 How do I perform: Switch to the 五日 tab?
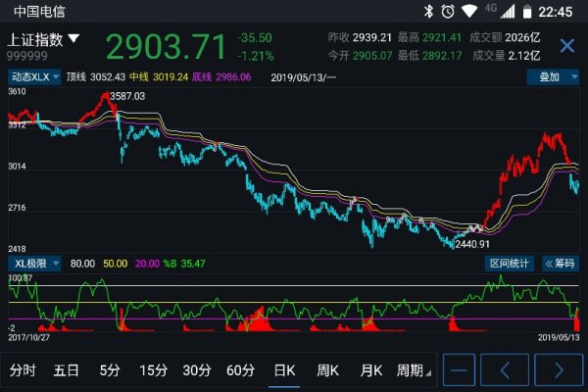[66, 370]
